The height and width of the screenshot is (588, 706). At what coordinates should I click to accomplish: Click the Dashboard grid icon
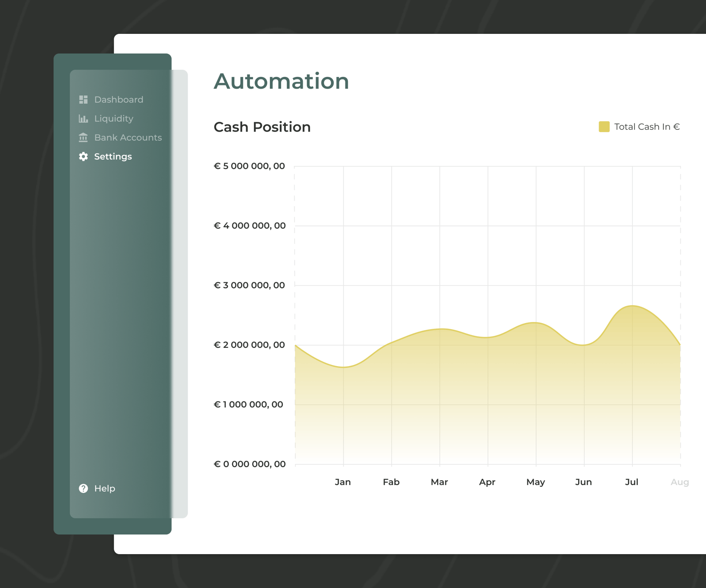click(x=83, y=99)
